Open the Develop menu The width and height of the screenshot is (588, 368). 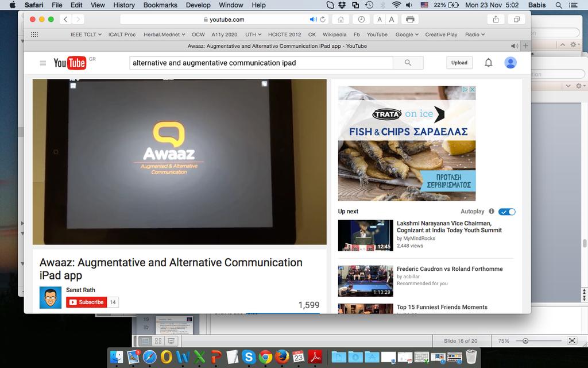coord(198,5)
